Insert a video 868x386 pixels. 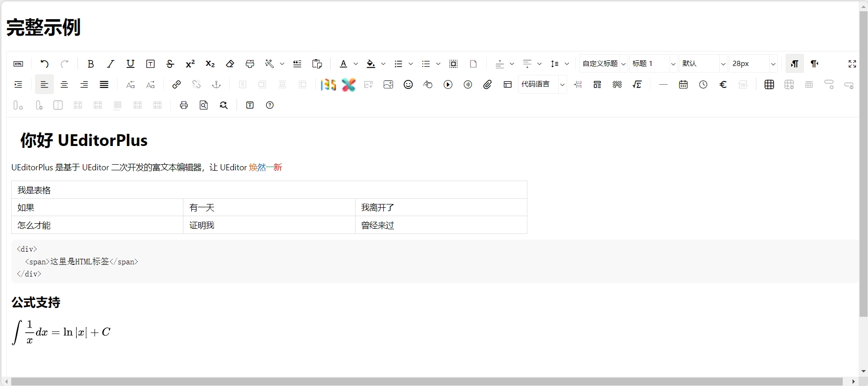click(x=448, y=85)
